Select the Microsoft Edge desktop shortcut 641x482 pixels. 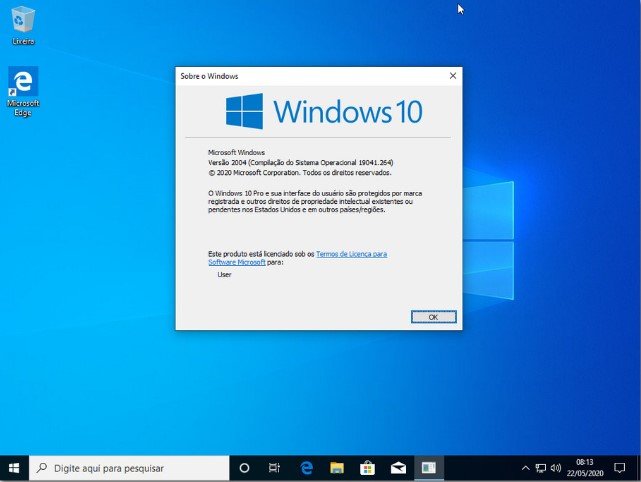(23, 91)
